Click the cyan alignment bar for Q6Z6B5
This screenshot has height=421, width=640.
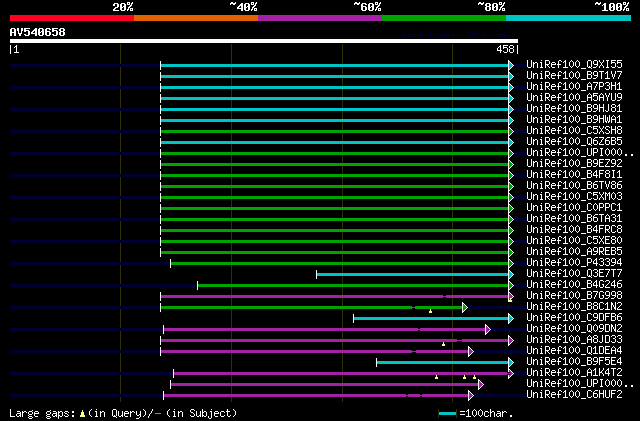335,143
